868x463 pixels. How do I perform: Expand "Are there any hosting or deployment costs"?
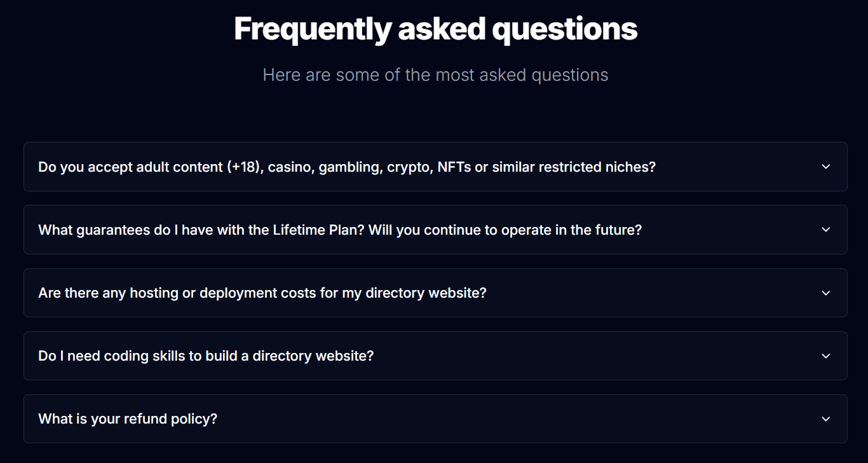click(262, 293)
